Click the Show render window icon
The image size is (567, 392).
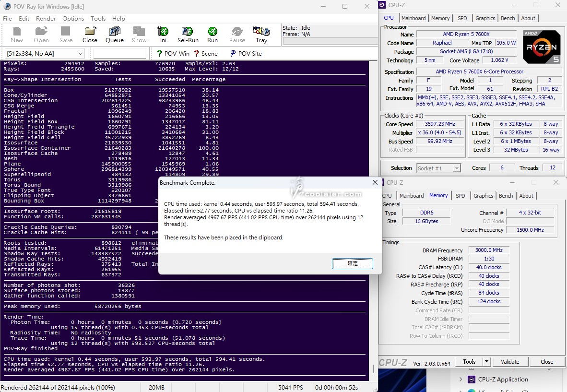(139, 35)
